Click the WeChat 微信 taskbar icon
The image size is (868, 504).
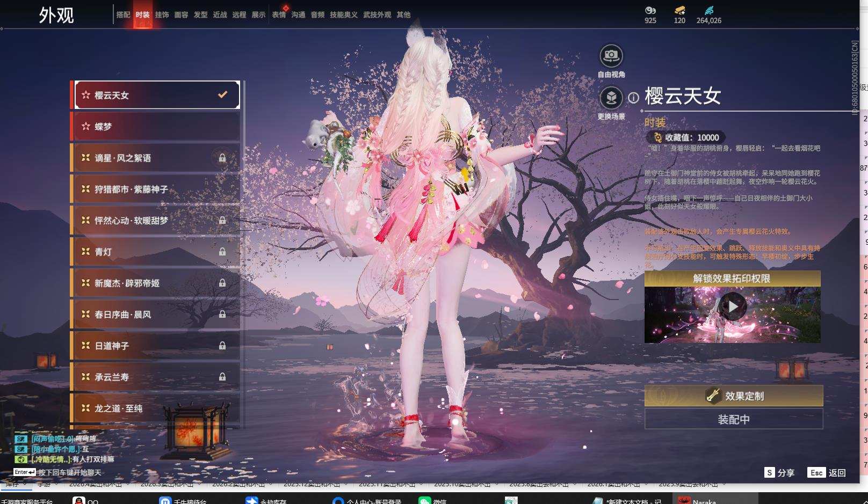tap(425, 501)
